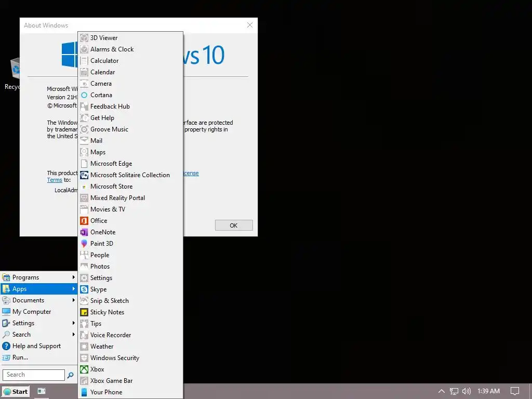Open the network icon in system tray
This screenshot has width=532, height=399.
454,391
